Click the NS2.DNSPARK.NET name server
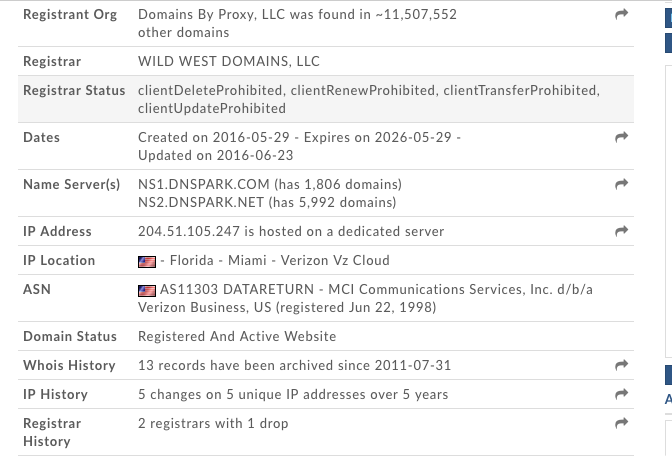Viewport: 672px width, 457px height. point(201,202)
